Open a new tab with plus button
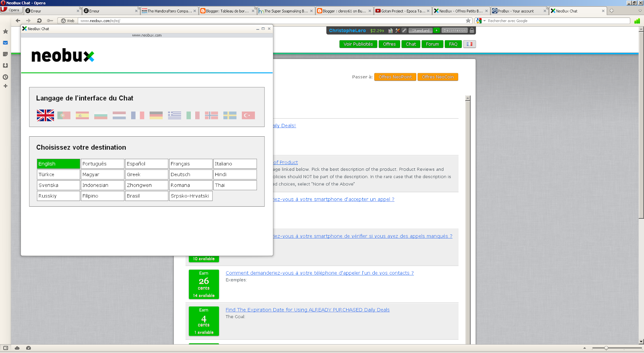Viewport: 644px width, 353px height. 612,11
